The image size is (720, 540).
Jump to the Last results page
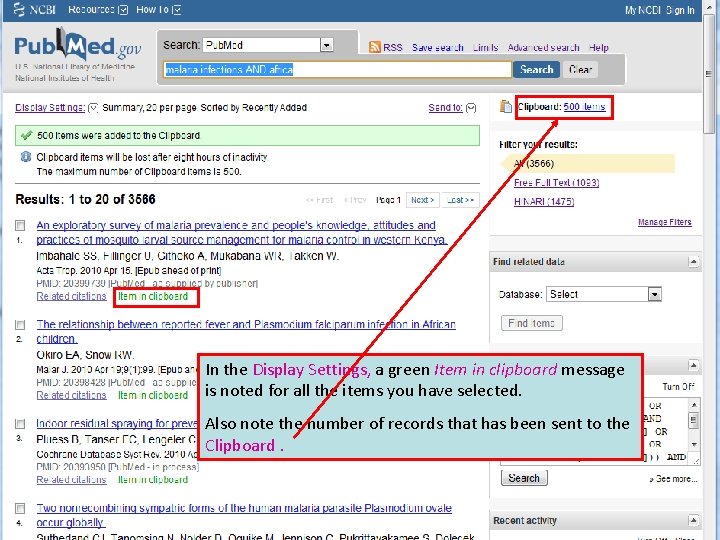click(x=461, y=200)
